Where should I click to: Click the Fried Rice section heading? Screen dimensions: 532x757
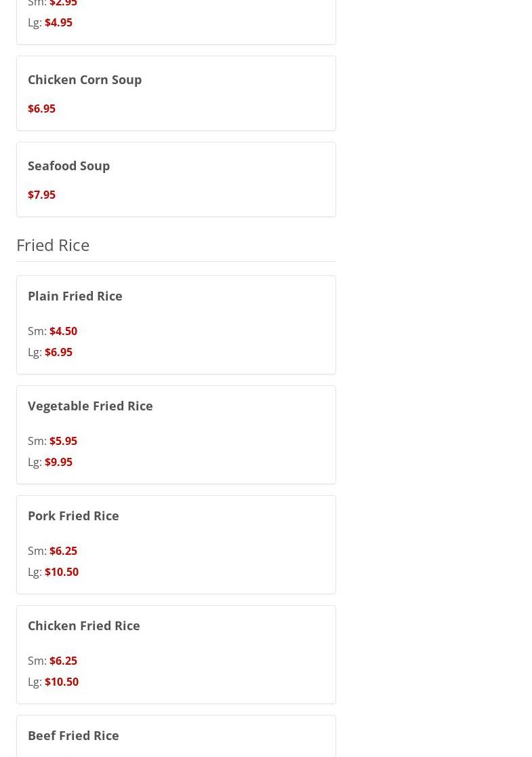click(53, 244)
